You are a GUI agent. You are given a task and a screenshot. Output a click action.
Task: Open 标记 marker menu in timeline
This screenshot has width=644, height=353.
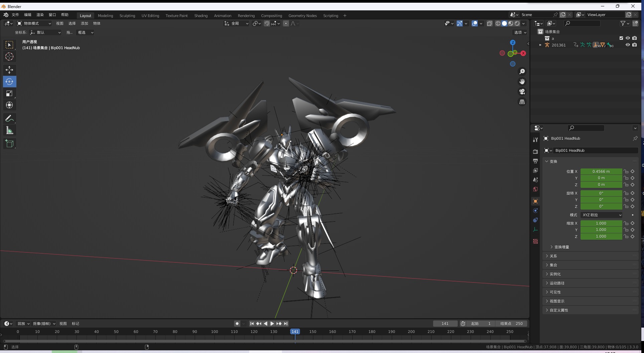75,324
